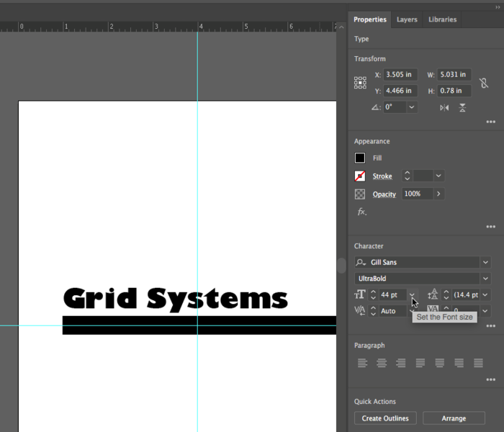Image resolution: width=504 pixels, height=432 pixels.
Task: Align paragraph text right
Action: [400, 363]
